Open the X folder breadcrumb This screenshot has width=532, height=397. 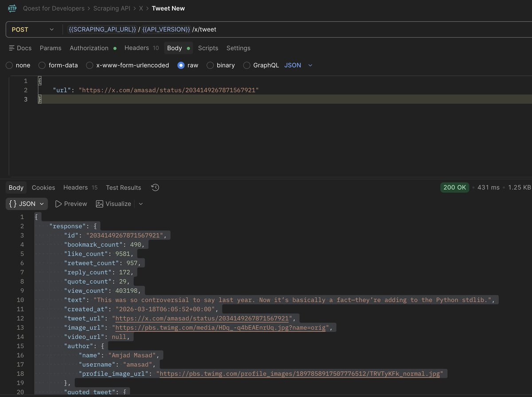[141, 8]
